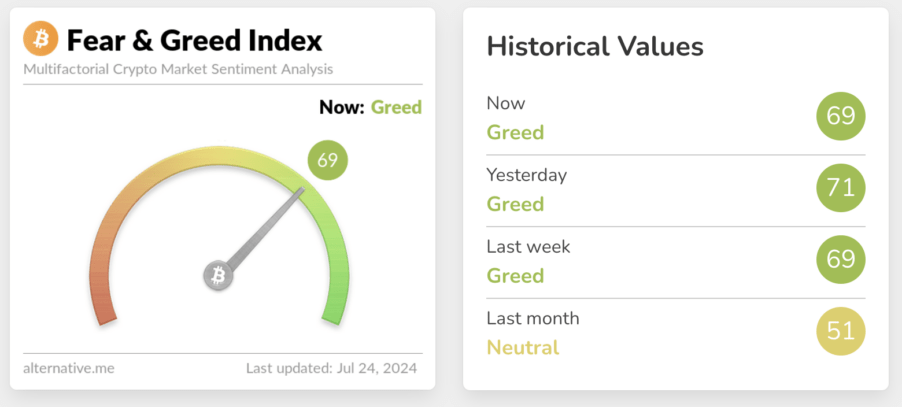Click the Last updated Jul 24, 2024 text
The height and width of the screenshot is (407, 902).
click(331, 368)
